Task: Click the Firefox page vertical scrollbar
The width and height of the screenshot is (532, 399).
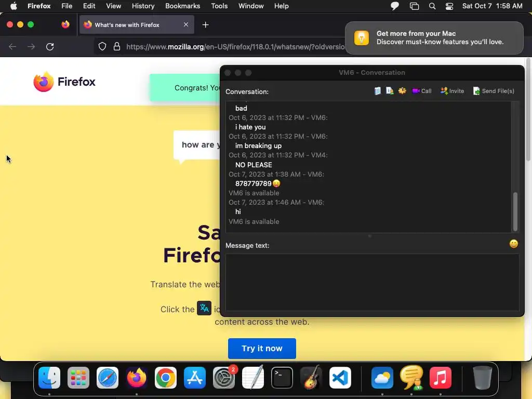Action: tap(528, 110)
